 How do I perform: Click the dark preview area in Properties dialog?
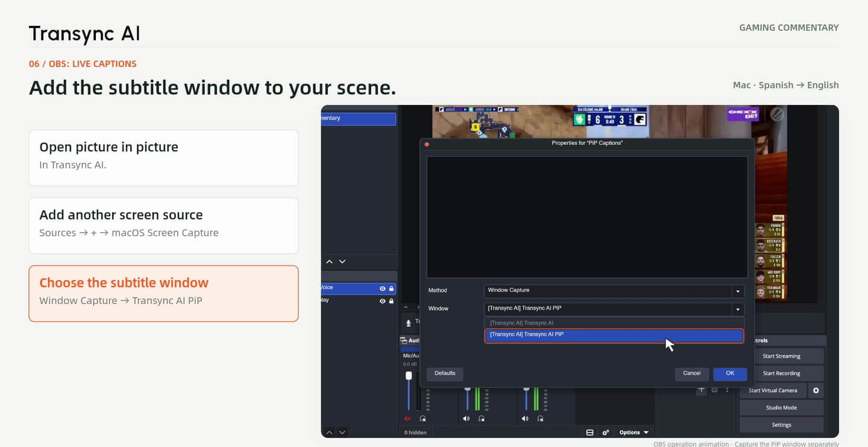(587, 217)
